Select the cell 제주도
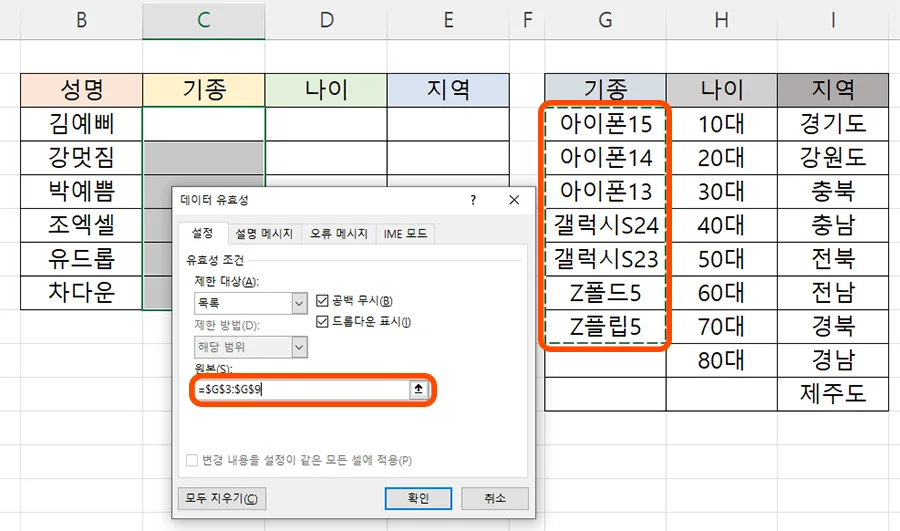Screen dimensions: 900x531 (833, 394)
